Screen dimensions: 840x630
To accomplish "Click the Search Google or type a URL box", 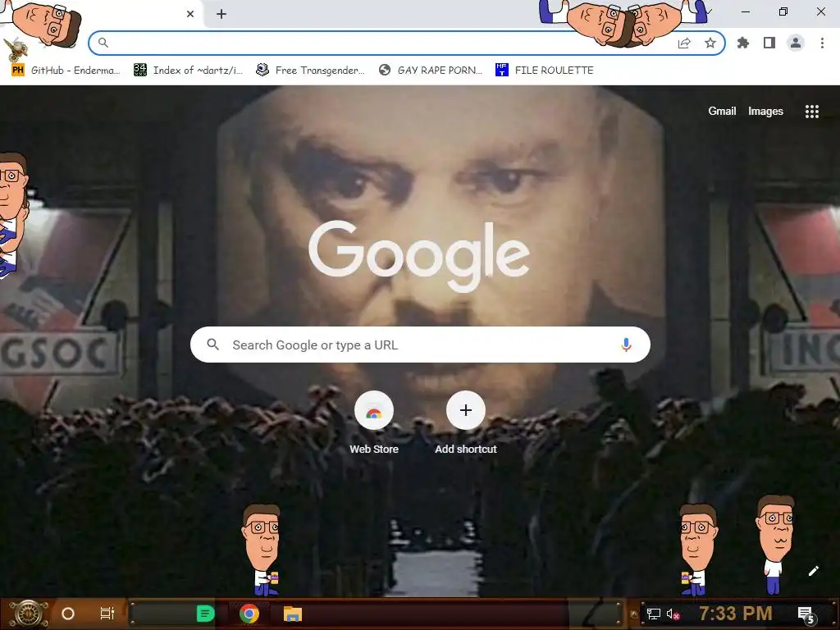I will coord(420,345).
